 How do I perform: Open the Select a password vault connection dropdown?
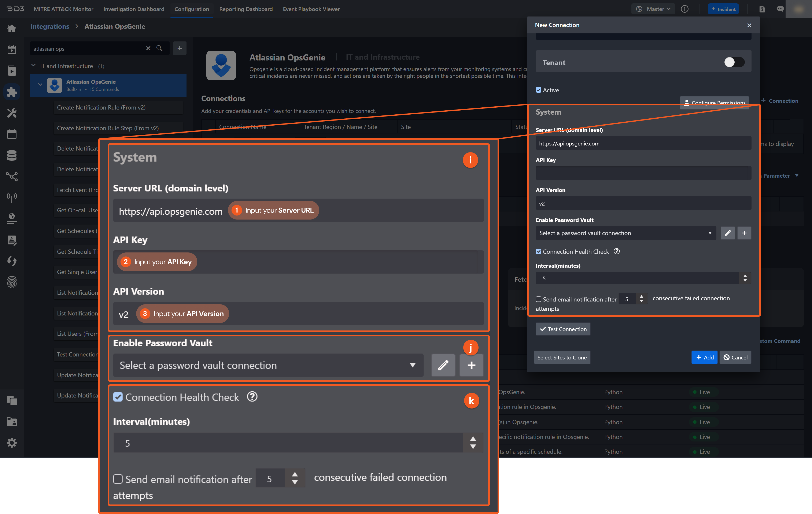pyautogui.click(x=625, y=233)
